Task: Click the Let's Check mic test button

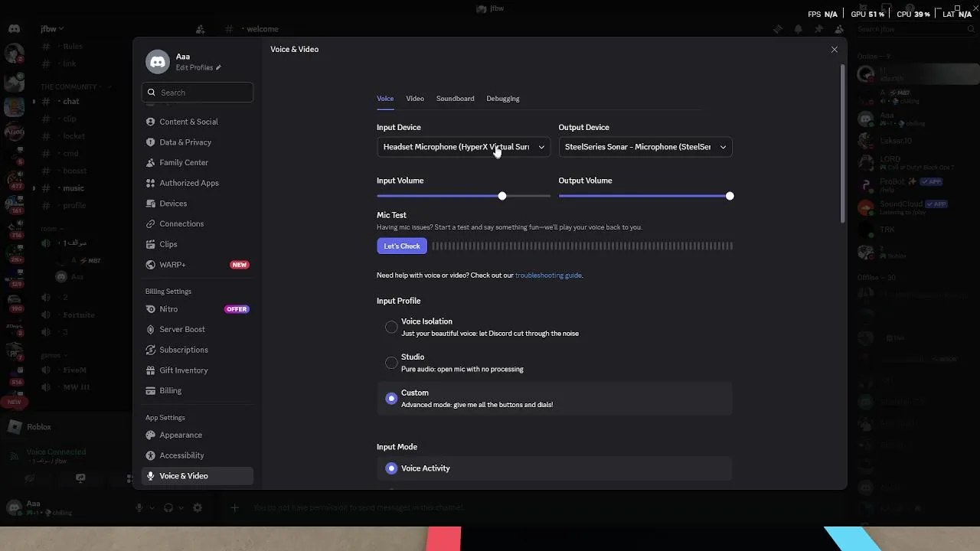Action: point(402,246)
